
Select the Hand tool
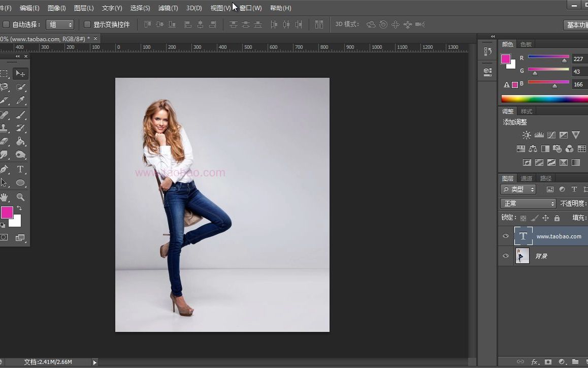(x=5, y=197)
